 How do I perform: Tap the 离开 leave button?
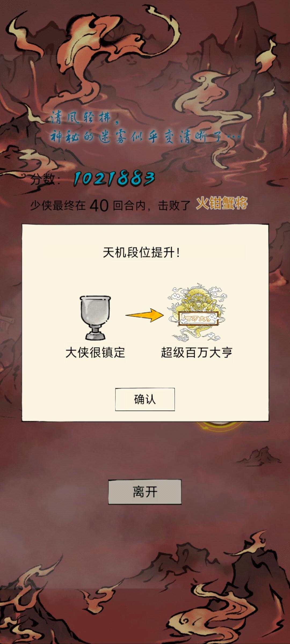click(145, 492)
